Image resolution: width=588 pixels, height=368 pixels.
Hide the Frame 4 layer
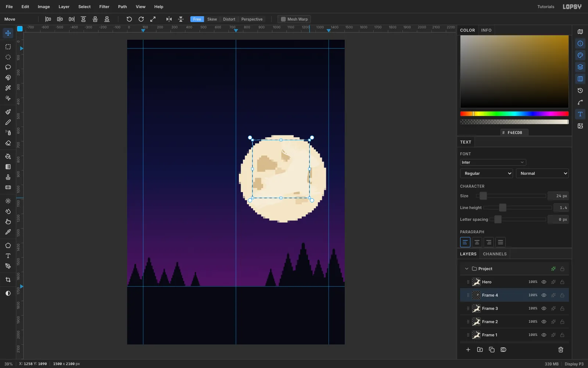pos(544,295)
